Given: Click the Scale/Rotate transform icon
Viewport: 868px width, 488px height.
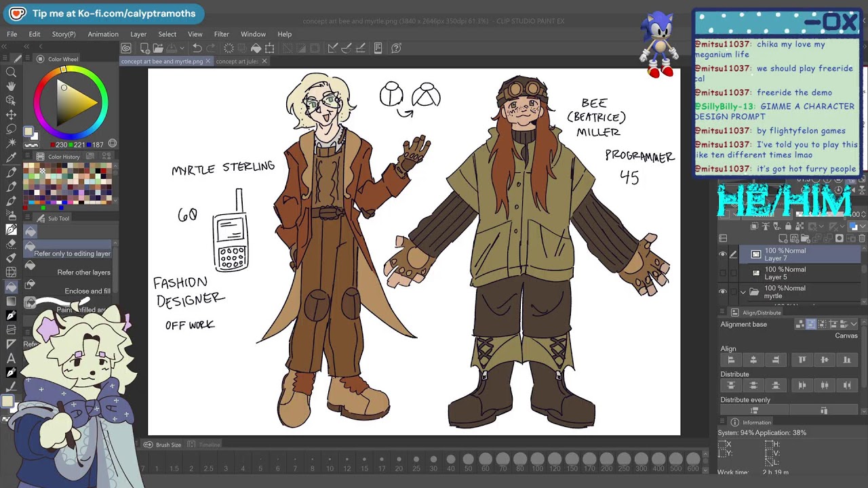Looking at the screenshot, I should pos(269,48).
